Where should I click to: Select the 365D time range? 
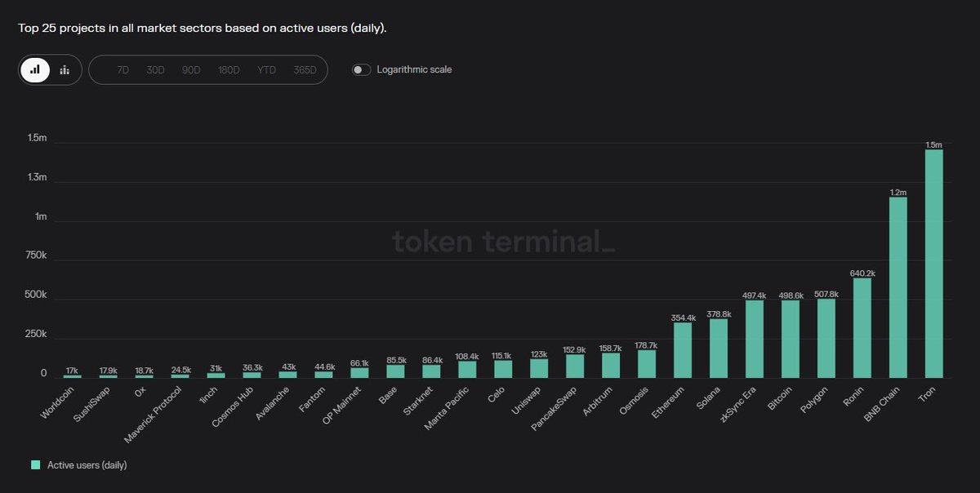coord(305,70)
